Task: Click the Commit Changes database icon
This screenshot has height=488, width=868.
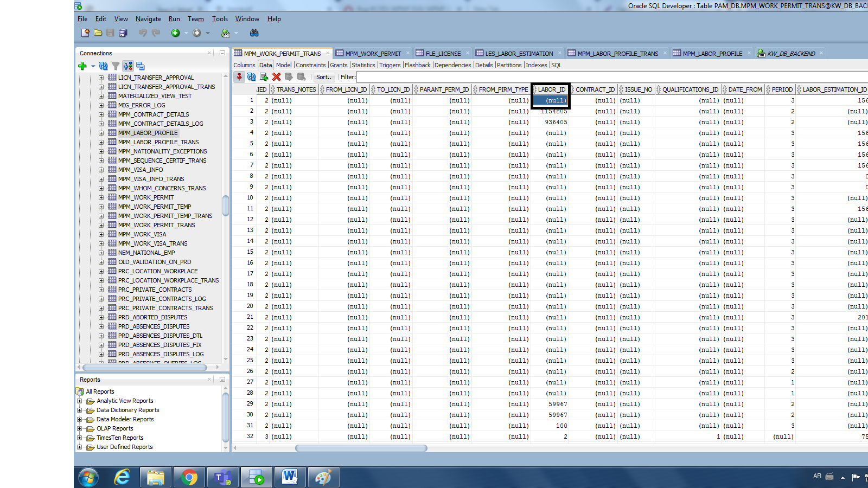Action: pyautogui.click(x=289, y=77)
